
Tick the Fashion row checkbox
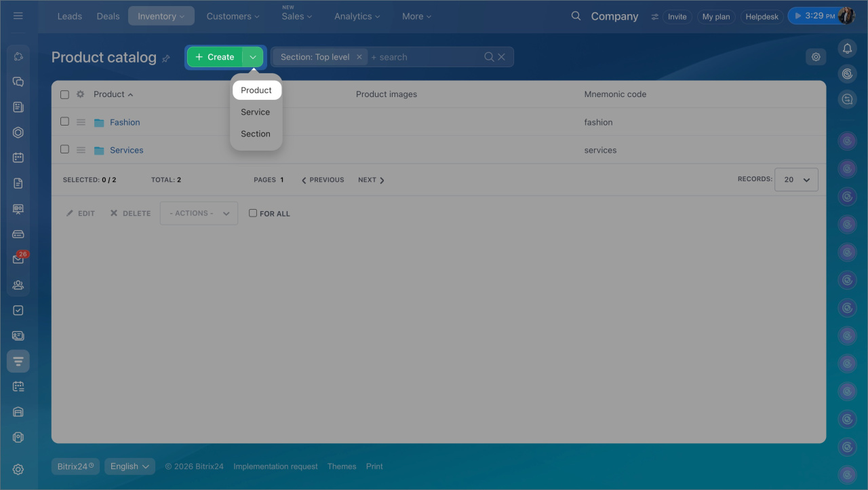tap(64, 121)
